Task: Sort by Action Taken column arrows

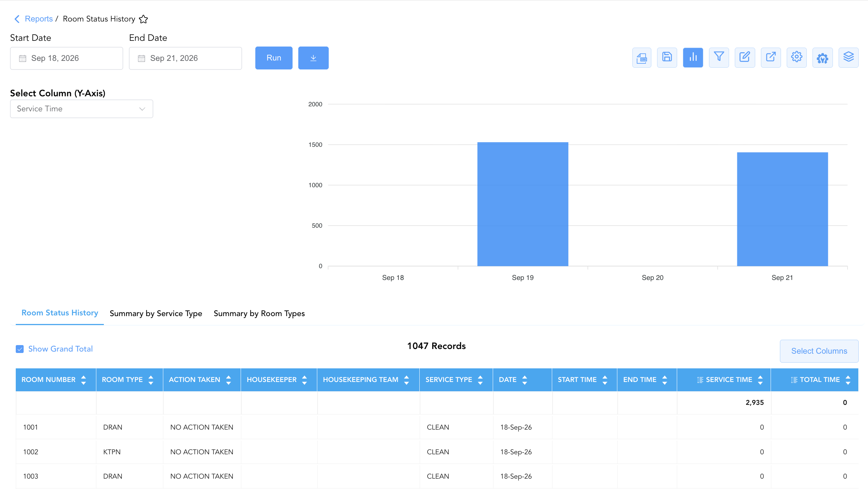Action: [x=228, y=380]
